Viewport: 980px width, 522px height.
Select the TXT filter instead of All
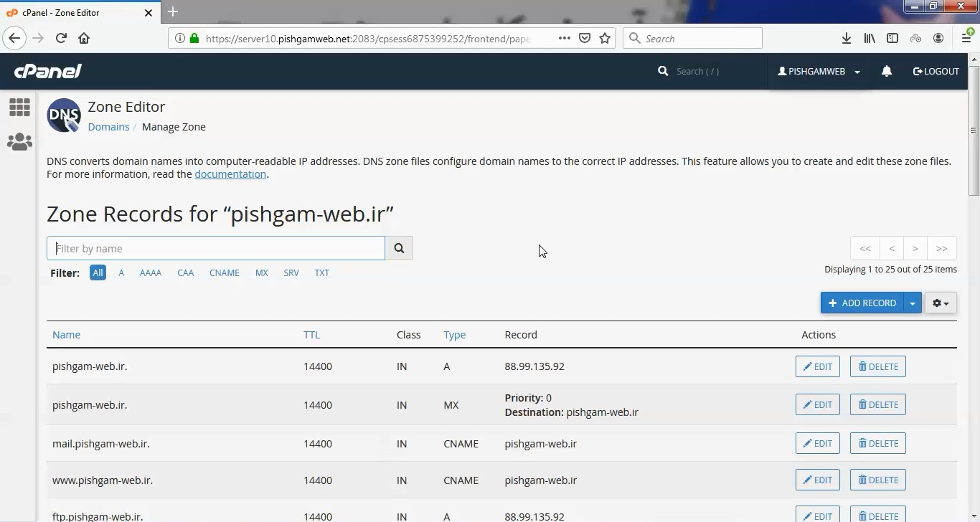coord(321,272)
